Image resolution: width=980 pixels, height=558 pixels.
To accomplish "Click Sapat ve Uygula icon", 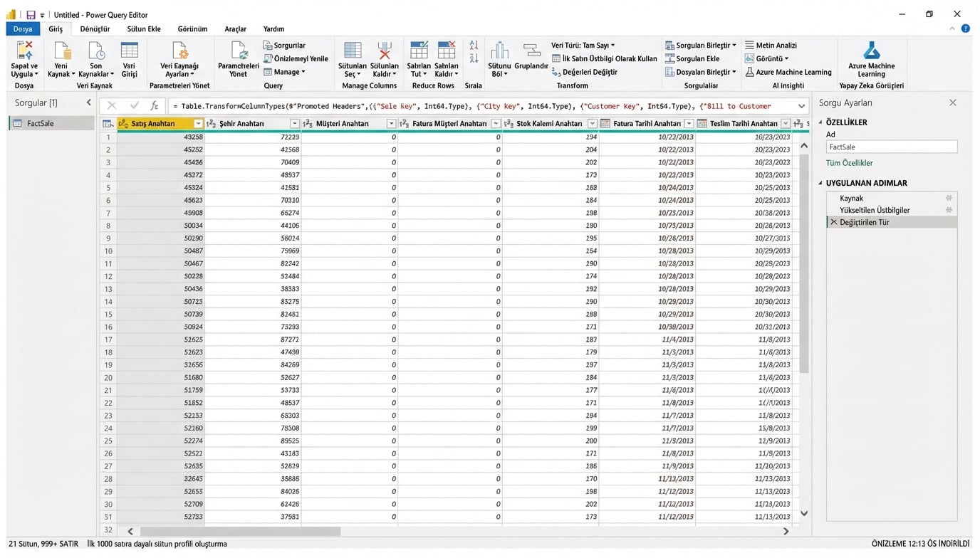I will (24, 51).
